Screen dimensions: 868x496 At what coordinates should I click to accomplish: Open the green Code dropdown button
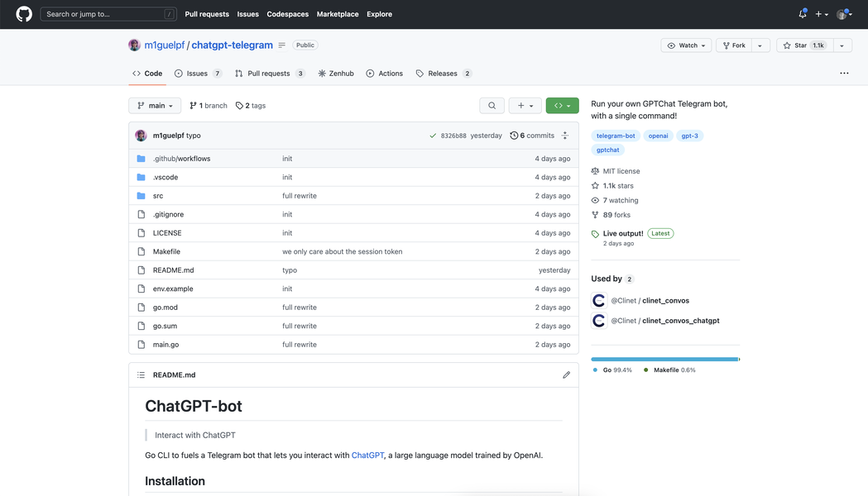[x=562, y=106]
